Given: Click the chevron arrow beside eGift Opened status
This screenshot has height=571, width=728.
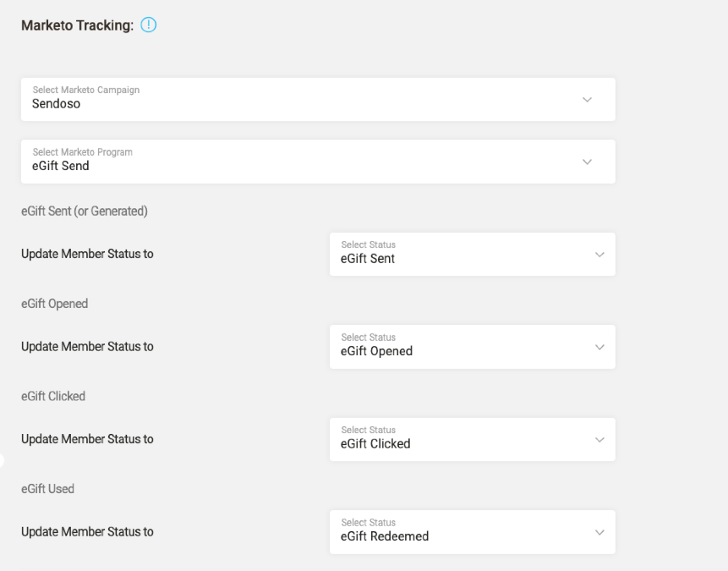Looking at the screenshot, I should tap(599, 347).
